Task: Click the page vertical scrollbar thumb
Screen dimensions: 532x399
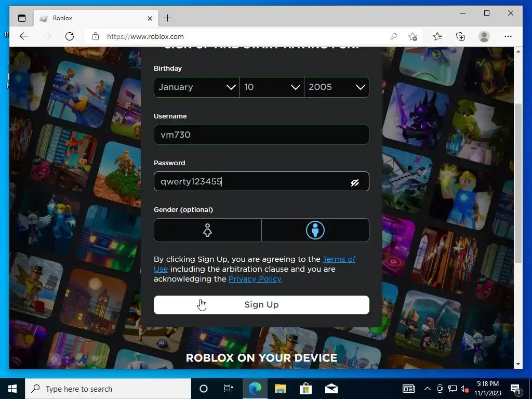Action: (518, 183)
